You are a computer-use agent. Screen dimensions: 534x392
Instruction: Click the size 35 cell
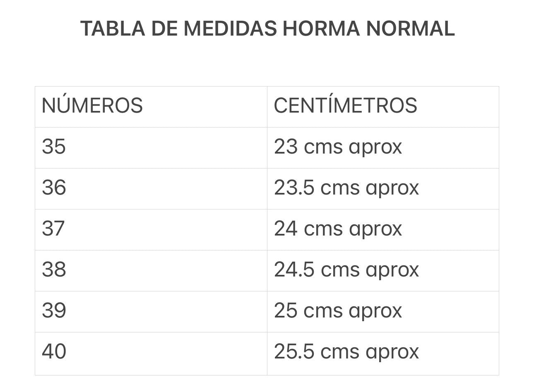click(54, 147)
